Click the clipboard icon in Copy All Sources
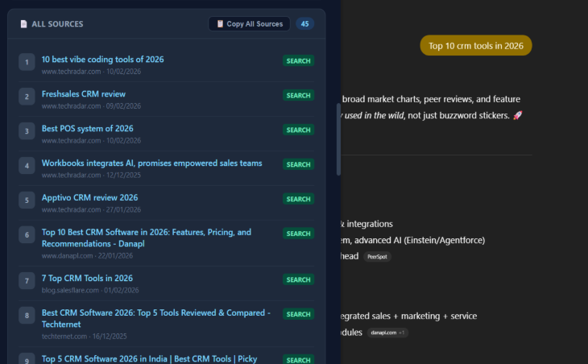Viewport: 588px width, 364px height. pos(220,24)
